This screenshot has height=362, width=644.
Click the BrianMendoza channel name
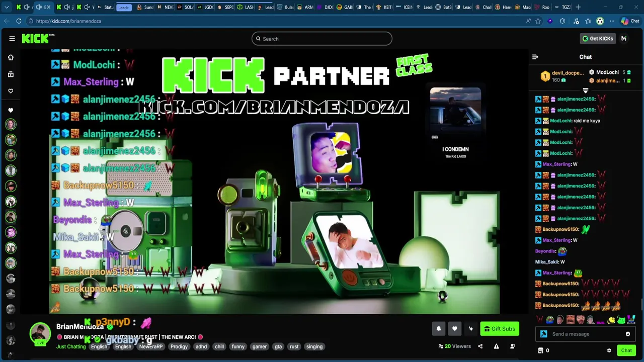(80, 326)
